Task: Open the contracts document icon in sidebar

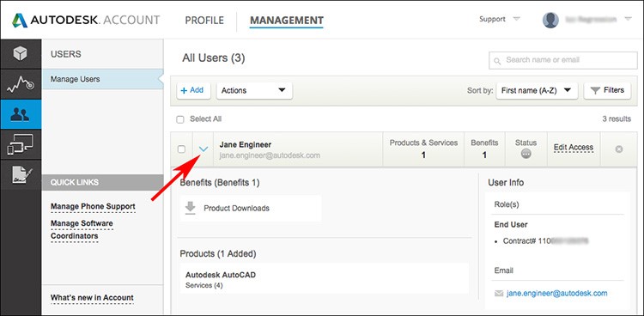Action: point(20,174)
